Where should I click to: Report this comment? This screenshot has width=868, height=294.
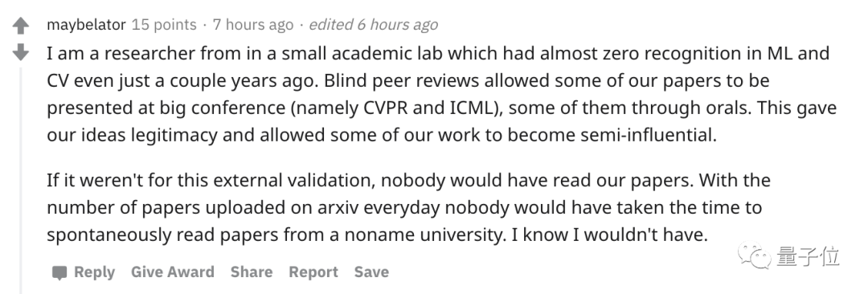313,272
